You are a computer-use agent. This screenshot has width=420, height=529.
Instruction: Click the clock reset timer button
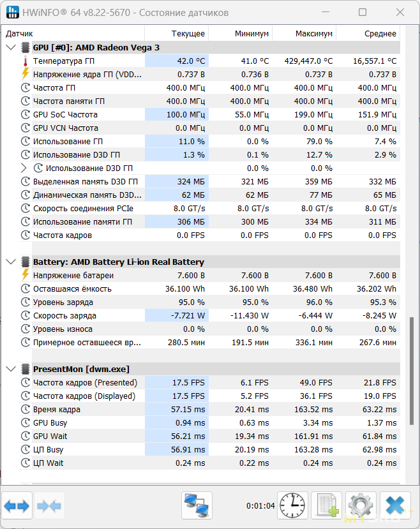pyautogui.click(x=292, y=505)
